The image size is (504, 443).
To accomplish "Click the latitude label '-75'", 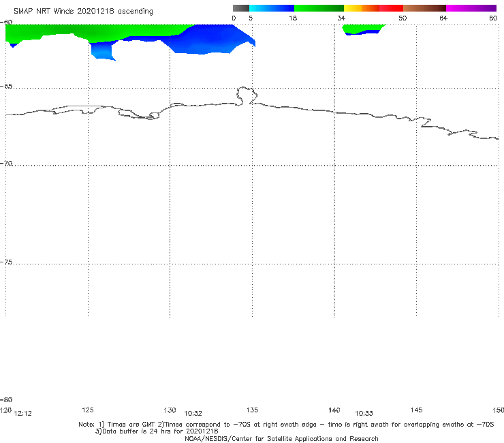I will click(x=6, y=262).
